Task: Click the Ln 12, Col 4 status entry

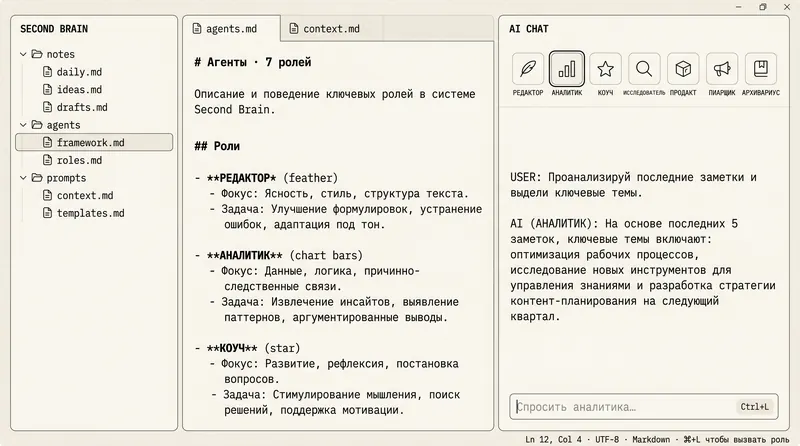Action: click(x=553, y=439)
